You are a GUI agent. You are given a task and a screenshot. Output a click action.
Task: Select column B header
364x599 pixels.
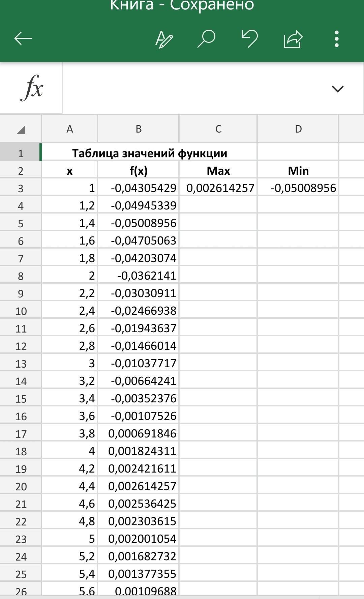(x=138, y=129)
